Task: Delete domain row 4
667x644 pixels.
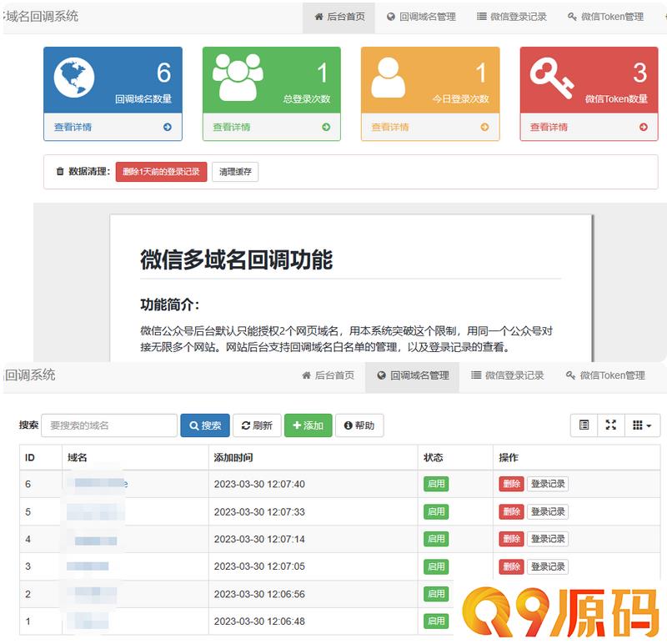Action: (511, 539)
